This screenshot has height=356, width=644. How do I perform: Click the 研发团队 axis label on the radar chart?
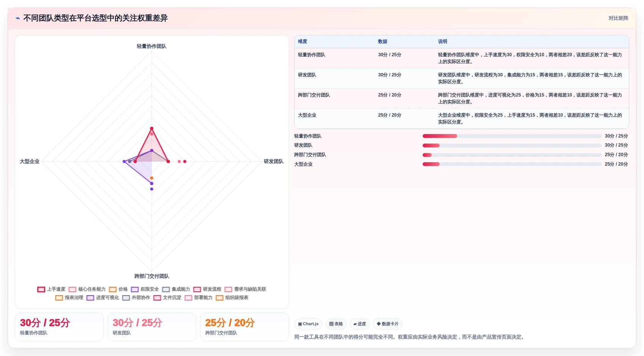pos(273,161)
